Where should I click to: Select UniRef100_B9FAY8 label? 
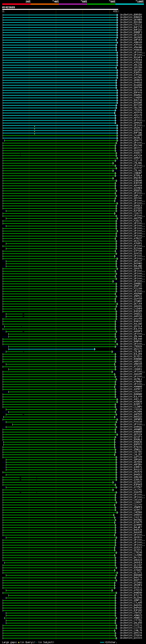(x=131, y=93)
